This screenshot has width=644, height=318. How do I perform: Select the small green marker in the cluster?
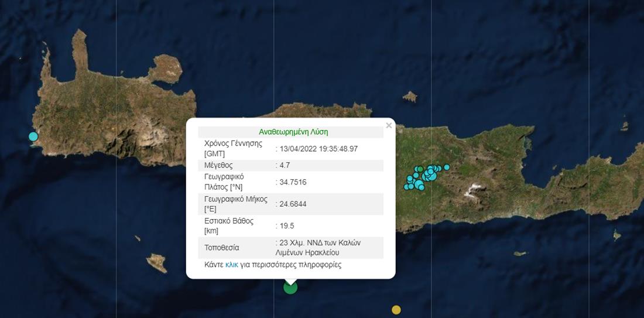[420, 169]
